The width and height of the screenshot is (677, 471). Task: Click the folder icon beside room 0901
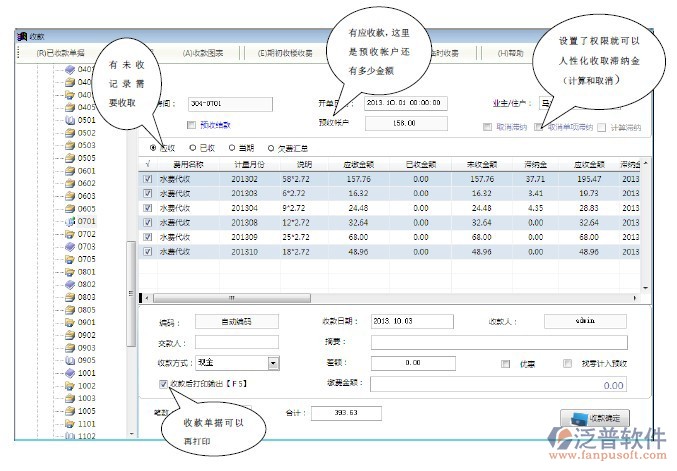click(x=70, y=322)
